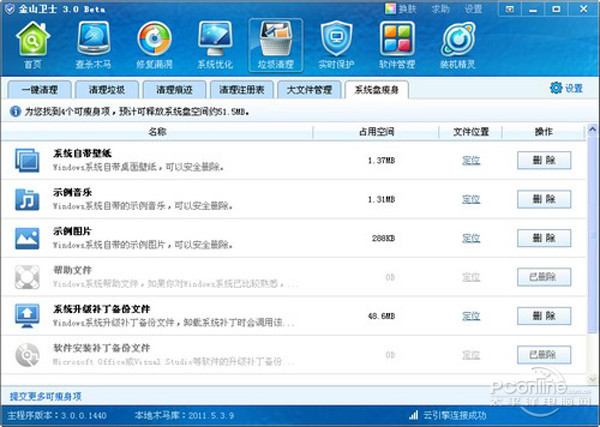Click the 1.31MB size value
The height and width of the screenshot is (427, 600).
[x=382, y=199]
